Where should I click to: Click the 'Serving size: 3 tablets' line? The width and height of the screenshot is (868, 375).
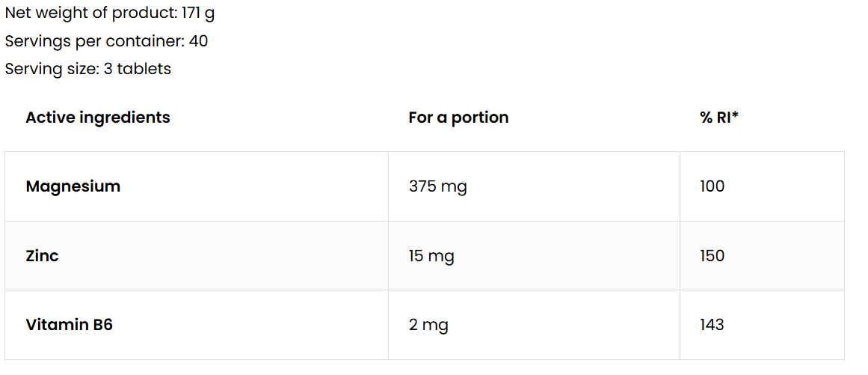[x=87, y=69]
